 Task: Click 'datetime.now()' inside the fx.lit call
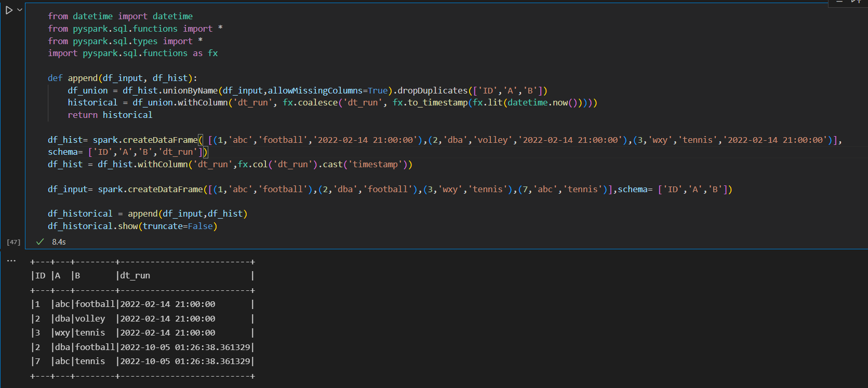pos(543,102)
